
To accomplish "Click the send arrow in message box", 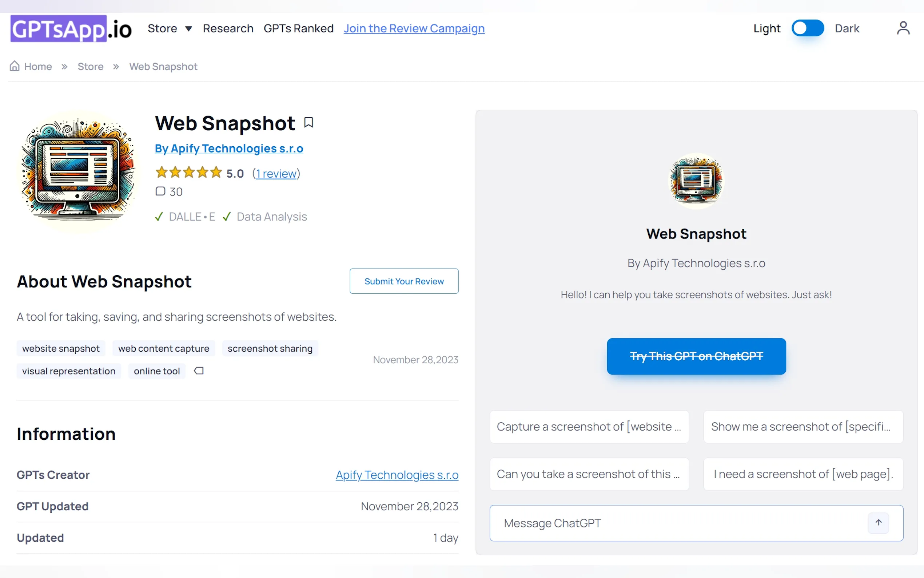I will pyautogui.click(x=878, y=523).
